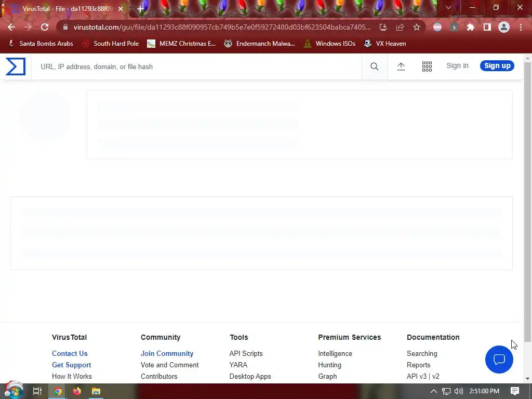Click the Join Community link

[x=167, y=353]
